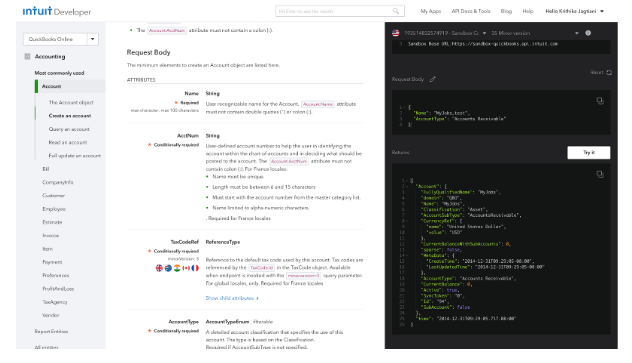The width and height of the screenshot is (632, 363).
Task: Click the Intuit Developer logo
Action: 57,11
